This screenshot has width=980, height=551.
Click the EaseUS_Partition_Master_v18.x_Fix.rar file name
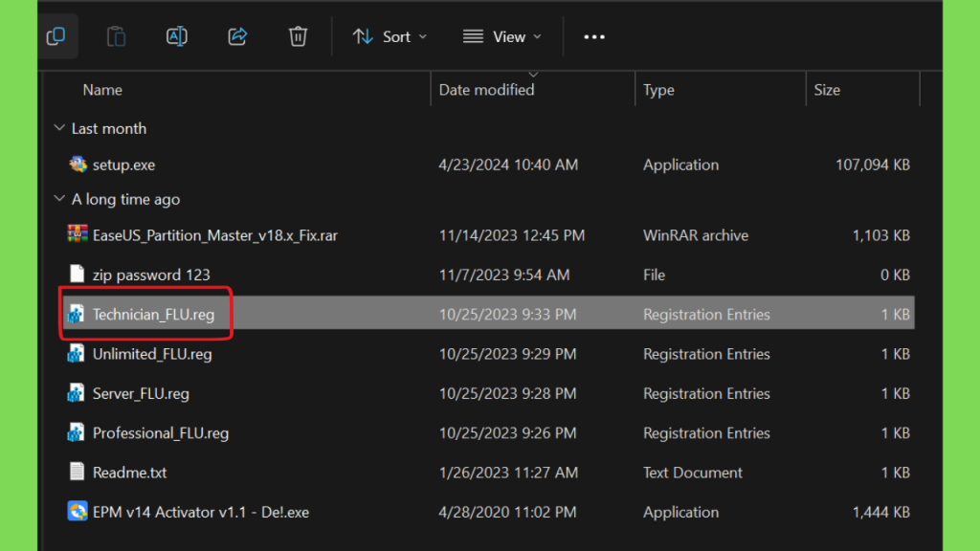click(215, 235)
